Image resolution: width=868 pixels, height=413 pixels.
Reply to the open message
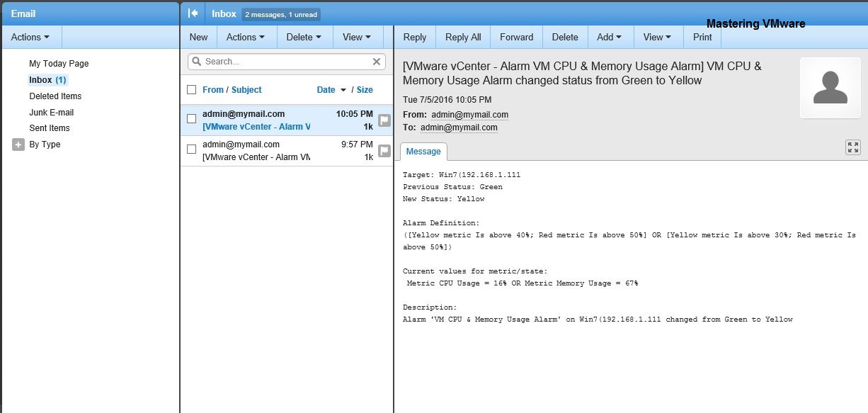(415, 37)
